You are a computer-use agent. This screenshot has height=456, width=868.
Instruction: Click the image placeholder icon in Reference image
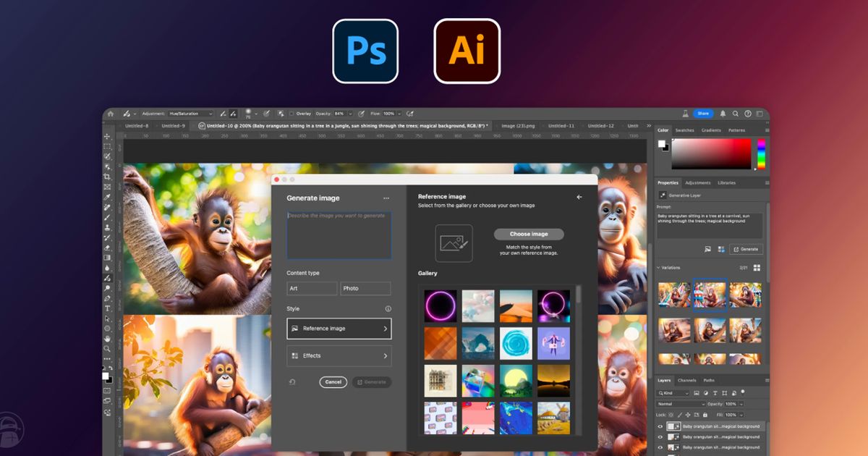pyautogui.click(x=454, y=243)
